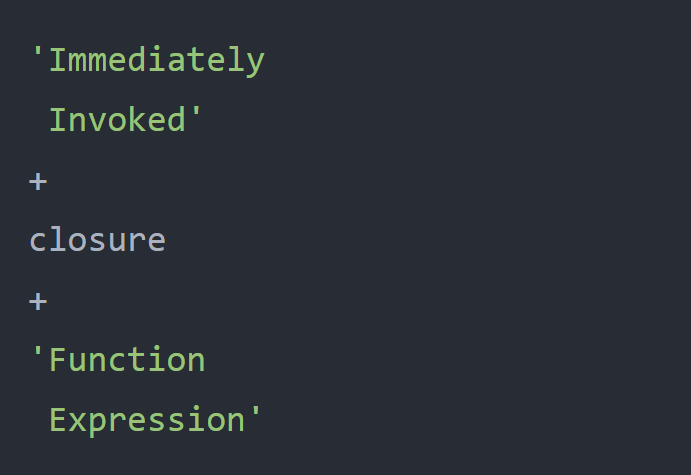Click the plus operator above Function

(38, 301)
